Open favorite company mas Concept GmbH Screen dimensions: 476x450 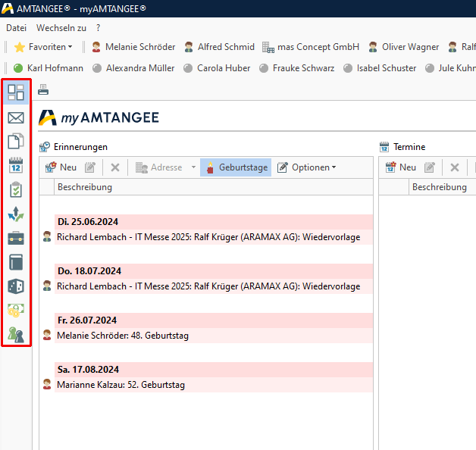click(311, 47)
